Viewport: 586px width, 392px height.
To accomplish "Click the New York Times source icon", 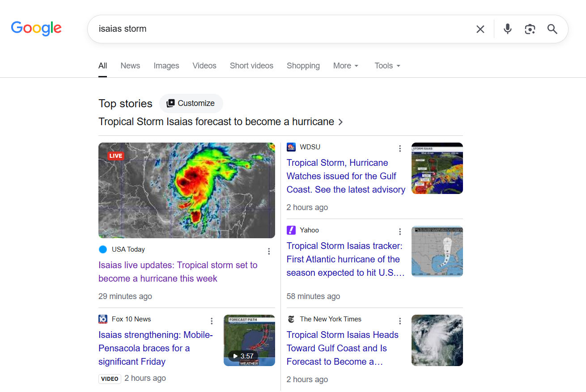I will tap(291, 319).
